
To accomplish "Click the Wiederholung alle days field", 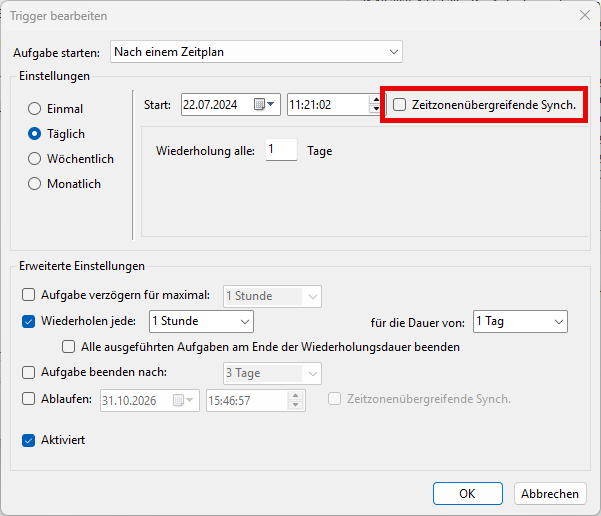I will pos(281,151).
